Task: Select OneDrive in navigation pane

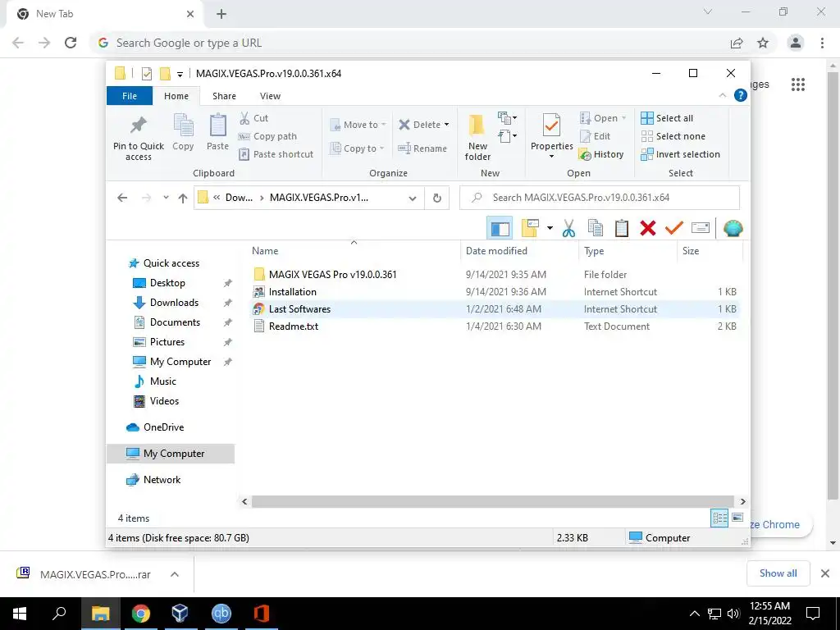Action: [163, 427]
